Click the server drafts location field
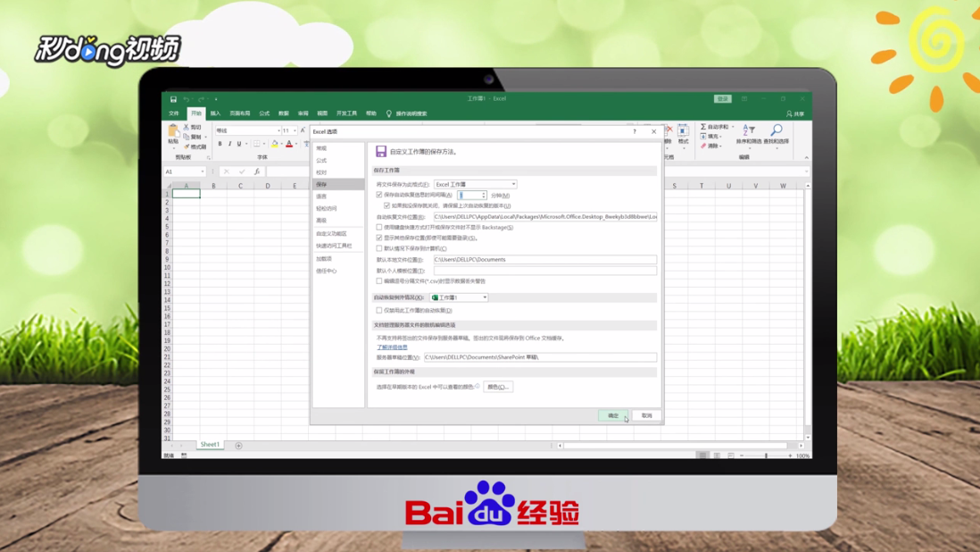 pos(541,357)
